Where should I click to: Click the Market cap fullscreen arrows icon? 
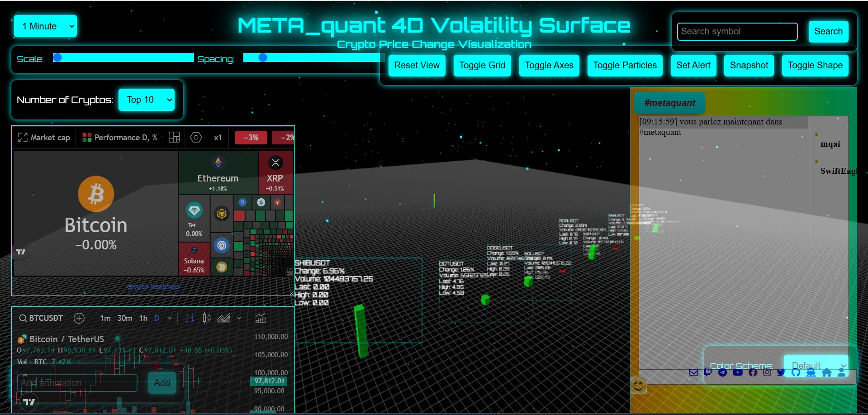[x=23, y=138]
